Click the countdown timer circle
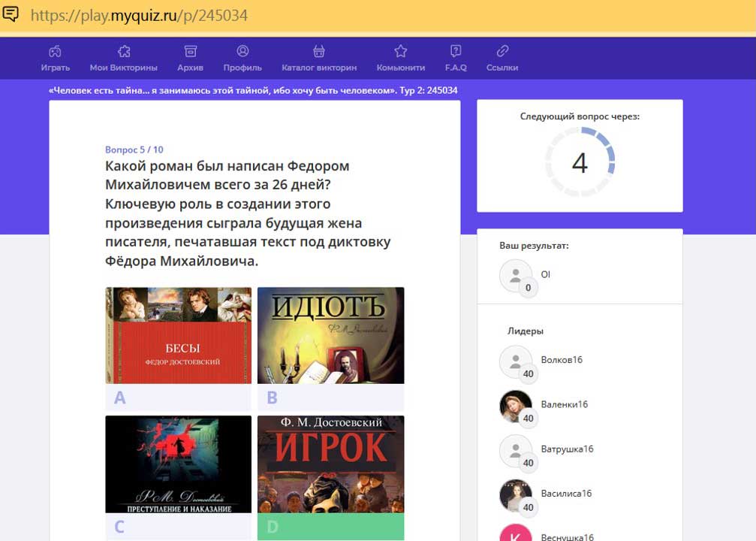 tap(580, 162)
